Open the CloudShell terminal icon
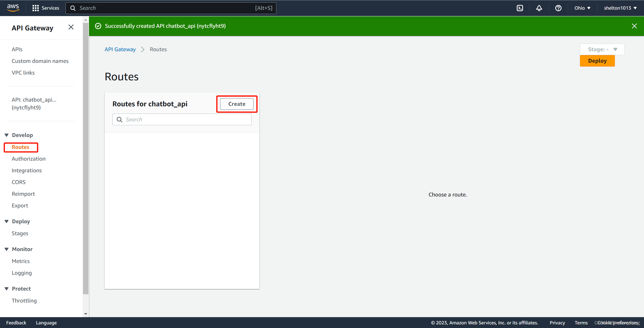The height and width of the screenshot is (328, 644). (520, 8)
